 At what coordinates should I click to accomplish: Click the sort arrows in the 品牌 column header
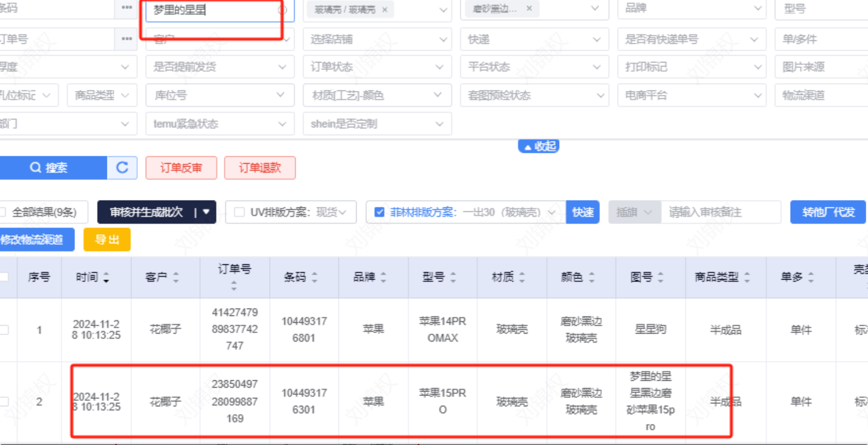[384, 278]
